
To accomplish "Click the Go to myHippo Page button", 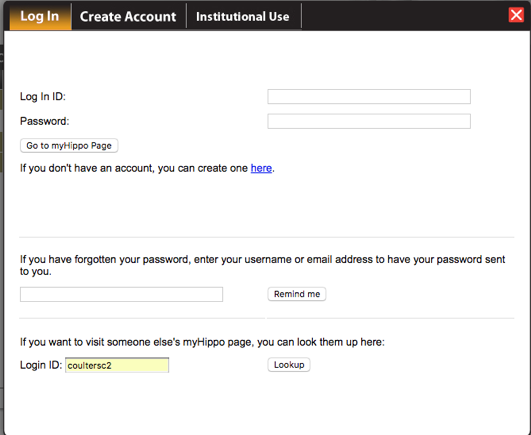I will pos(69,146).
